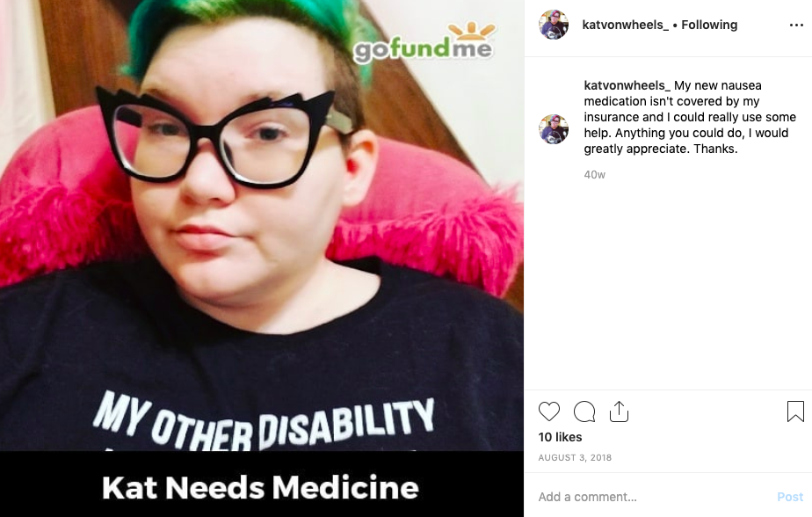Toggle the Following status button
This screenshot has width=812, height=517.
709,25
